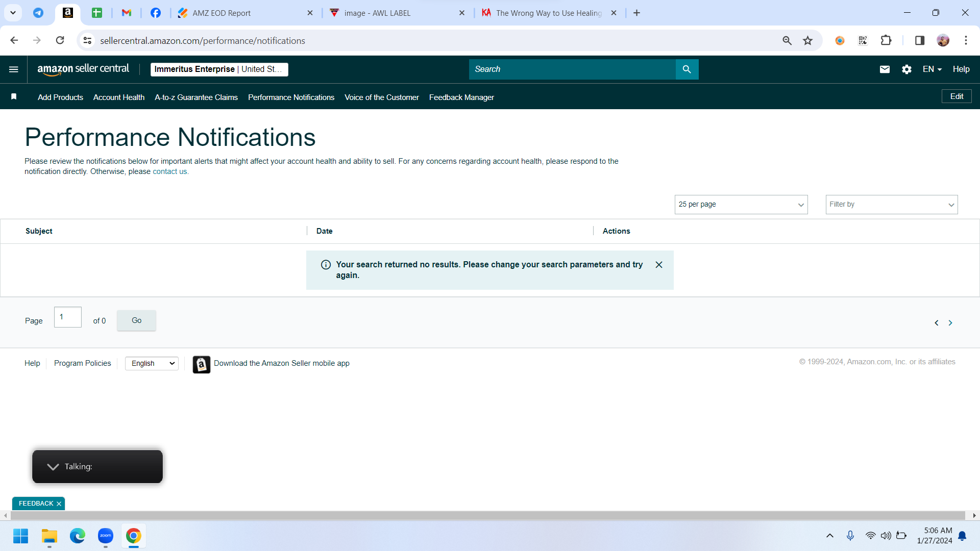Click the Seller Central search field
980x551 pixels.
tap(572, 69)
